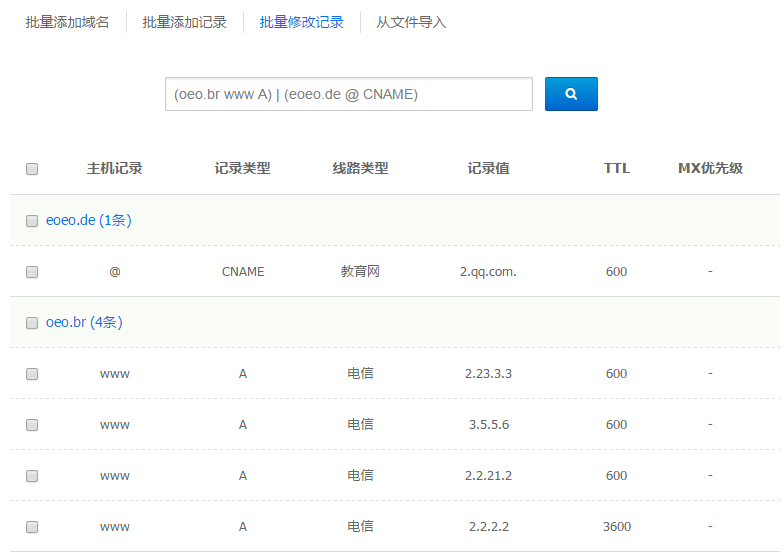784x554 pixels.
Task: Open the 批量添加记录 tab
Action: 184,22
